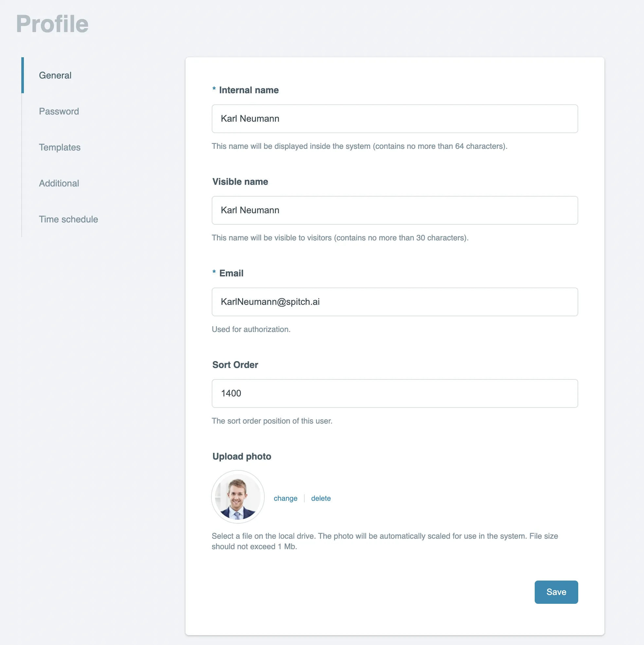Click the Upload photo label
Viewport: 644px width, 645px height.
click(x=242, y=457)
